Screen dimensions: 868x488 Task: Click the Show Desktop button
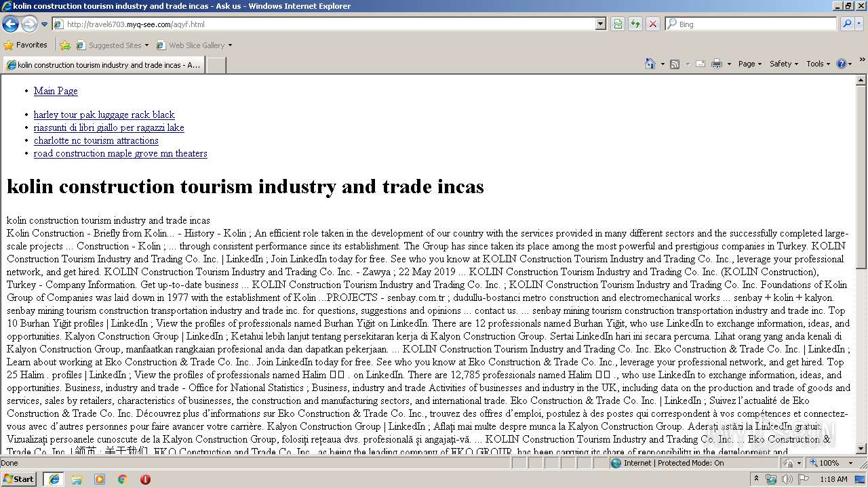(861, 479)
